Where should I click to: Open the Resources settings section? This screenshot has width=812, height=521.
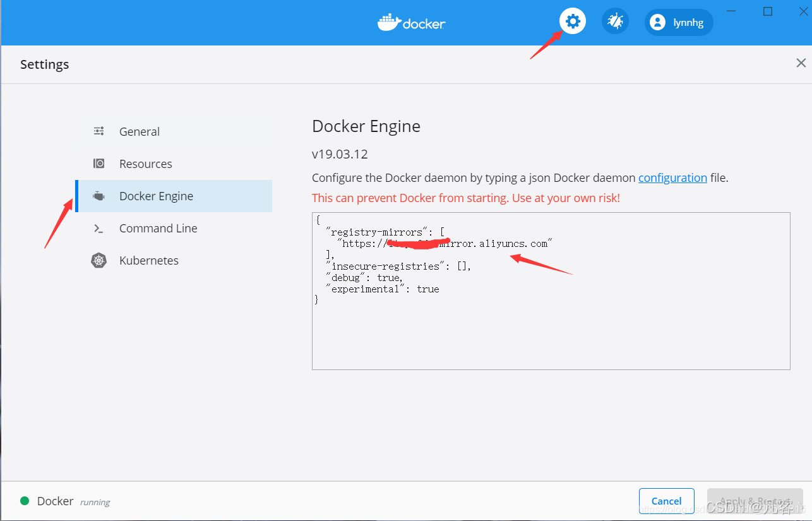174,164
